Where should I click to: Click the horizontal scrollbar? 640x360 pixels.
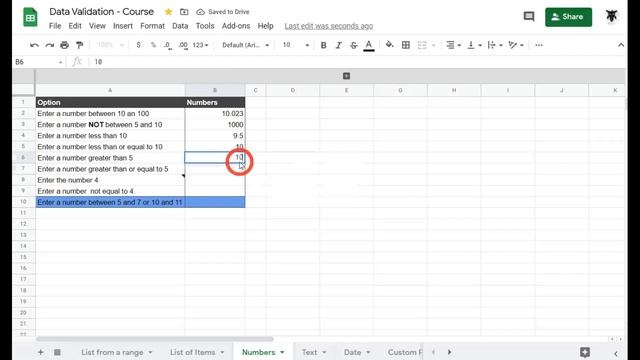pos(155,339)
